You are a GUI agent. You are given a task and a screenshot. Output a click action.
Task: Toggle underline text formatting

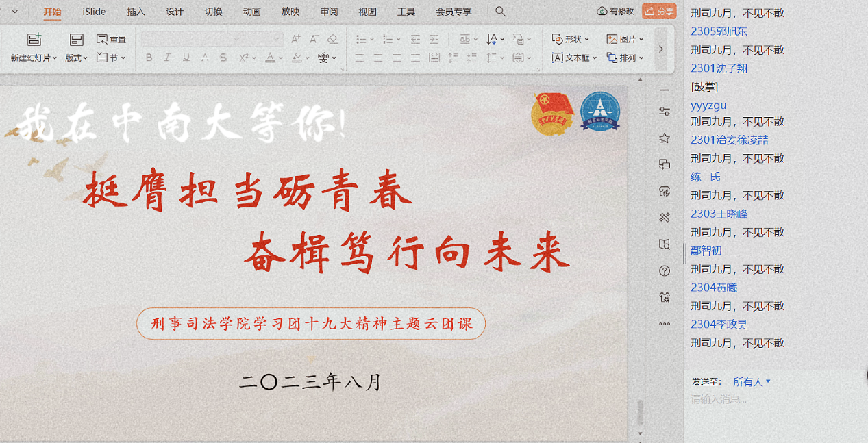pos(186,58)
